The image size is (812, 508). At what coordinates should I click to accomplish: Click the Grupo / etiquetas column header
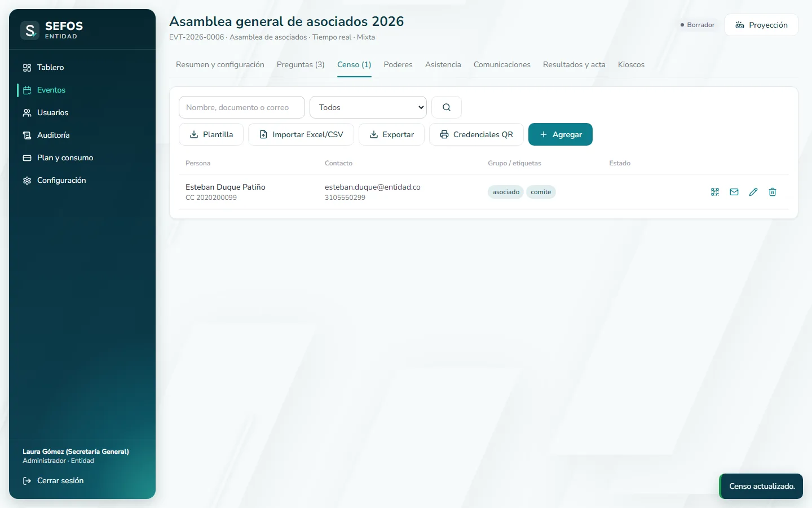(x=514, y=163)
